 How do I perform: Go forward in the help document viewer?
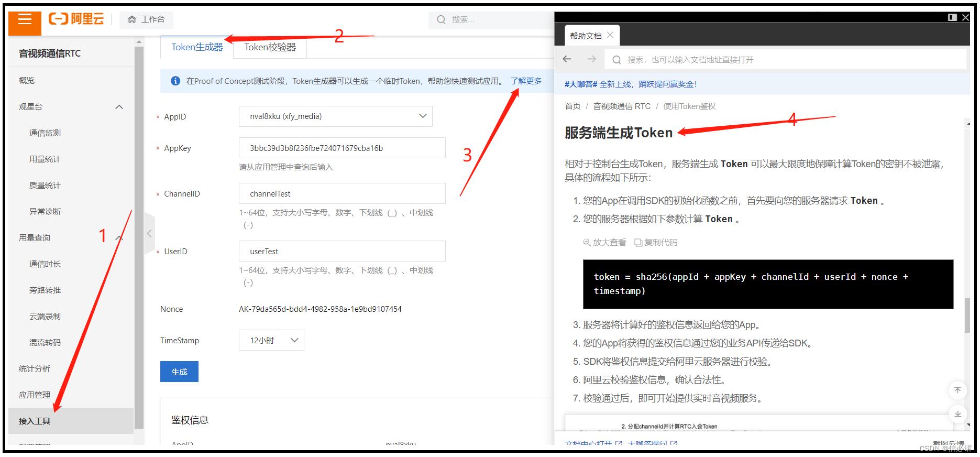[x=592, y=59]
